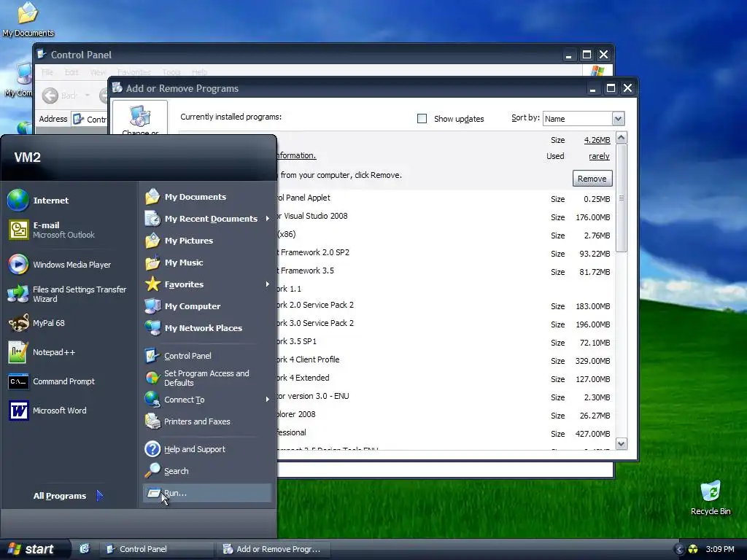This screenshot has height=560, width=747.
Task: Select the Framework 2.0 SP2 row
Action: coord(446,253)
